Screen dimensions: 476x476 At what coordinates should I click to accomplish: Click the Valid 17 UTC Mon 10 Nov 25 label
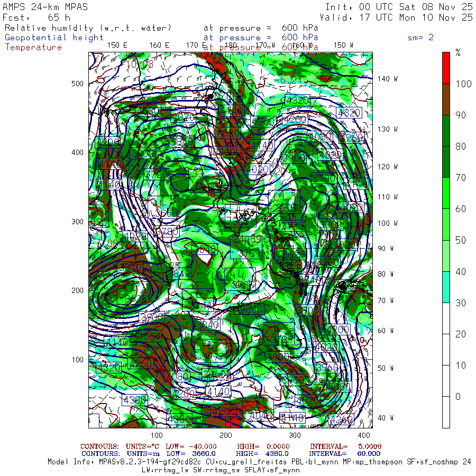click(396, 17)
